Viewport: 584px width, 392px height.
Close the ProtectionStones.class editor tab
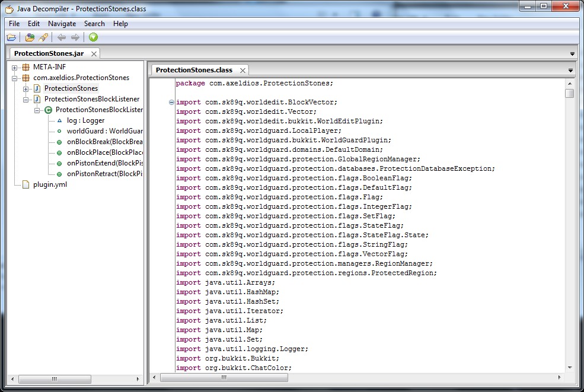(x=242, y=70)
